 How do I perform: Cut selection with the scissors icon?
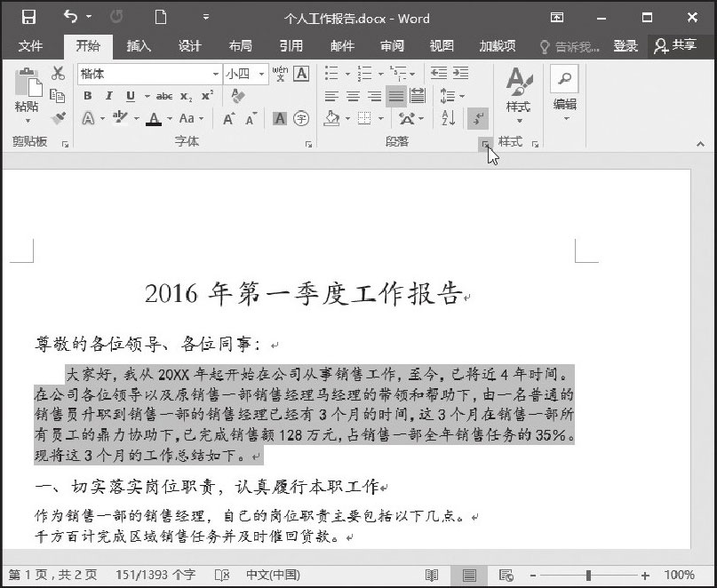(x=58, y=73)
